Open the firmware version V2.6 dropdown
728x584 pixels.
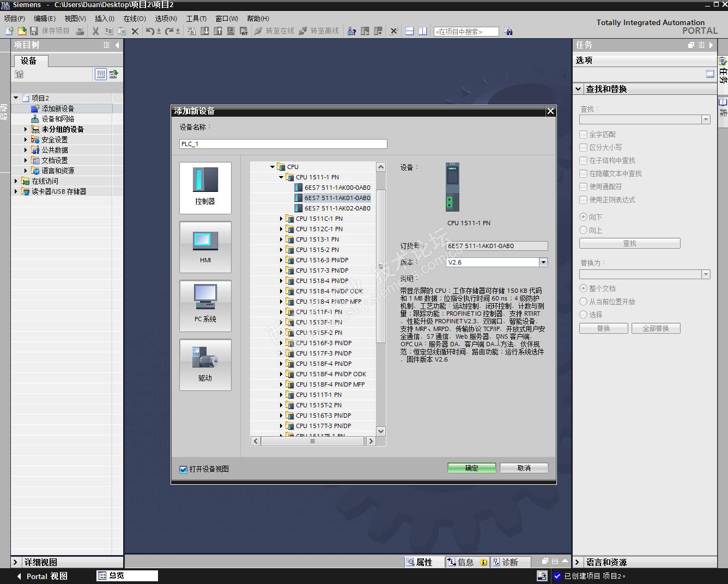coord(543,262)
